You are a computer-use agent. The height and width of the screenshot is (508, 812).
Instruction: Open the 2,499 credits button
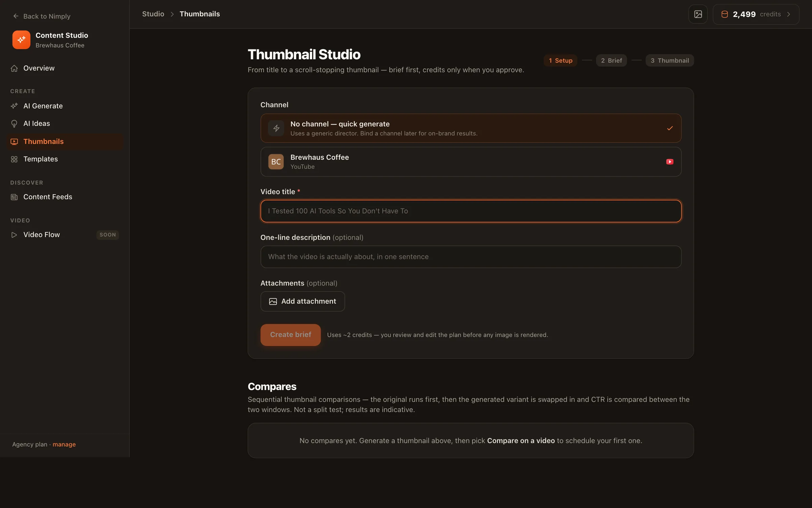click(756, 14)
